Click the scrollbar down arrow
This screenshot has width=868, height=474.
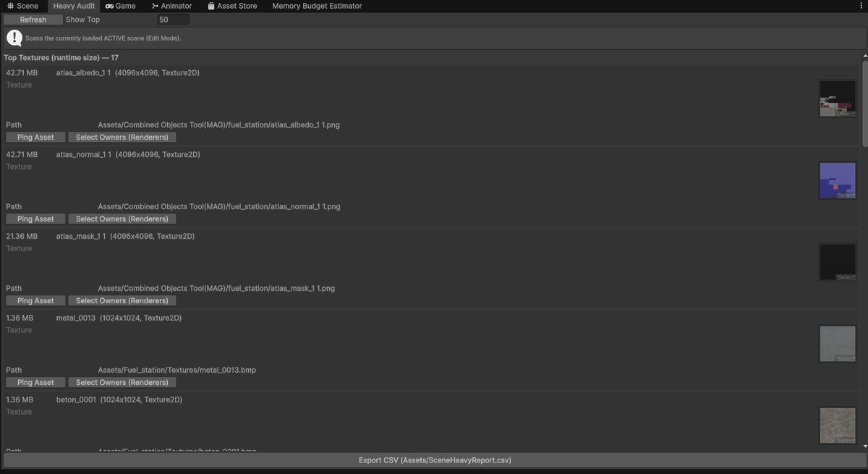tap(865, 448)
